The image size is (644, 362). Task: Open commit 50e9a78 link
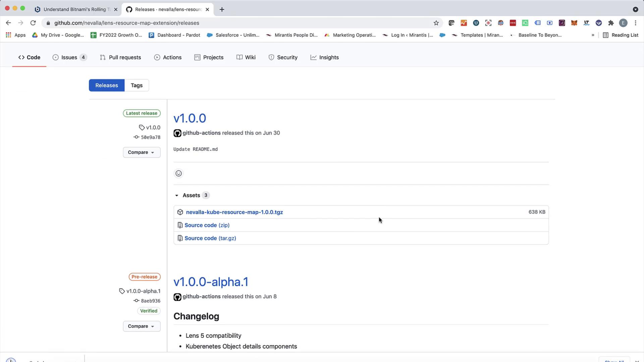150,137
